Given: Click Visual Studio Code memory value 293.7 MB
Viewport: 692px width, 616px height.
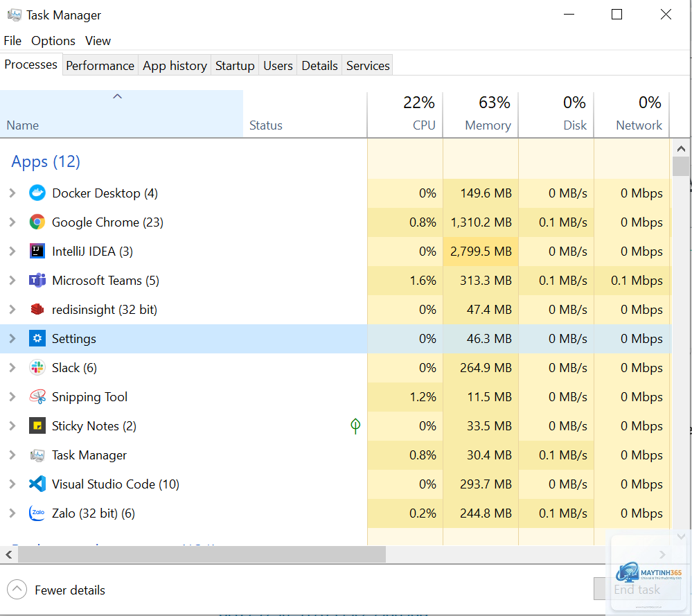Looking at the screenshot, I should click(486, 484).
